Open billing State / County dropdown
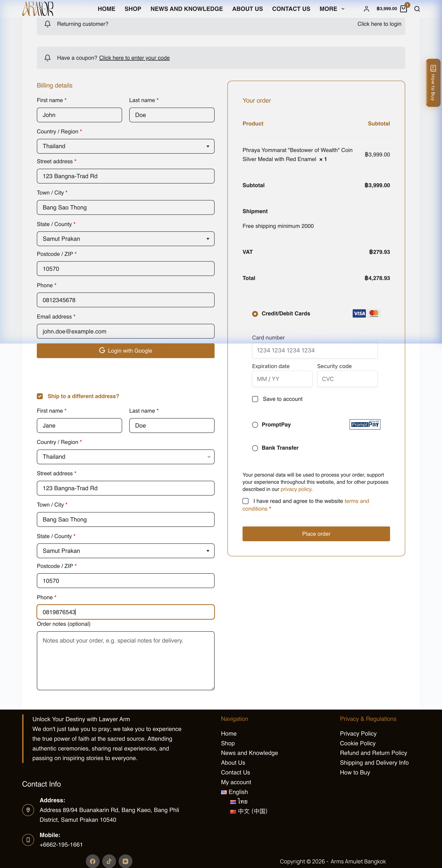 (x=126, y=239)
